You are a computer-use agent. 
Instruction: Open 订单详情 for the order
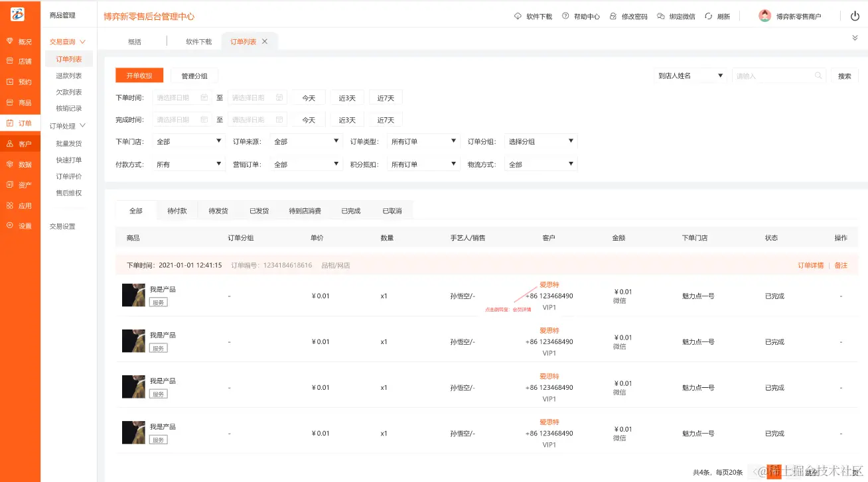[812, 265]
